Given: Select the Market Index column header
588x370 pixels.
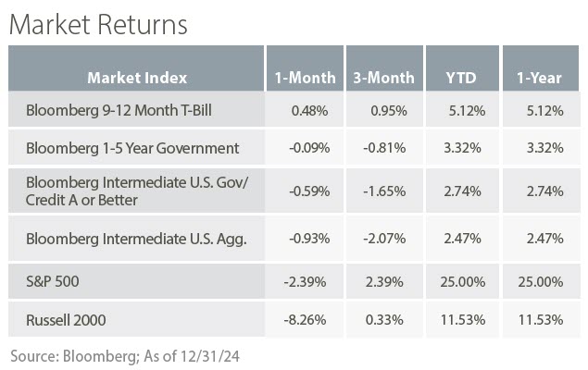Looking at the screenshot, I should 137,77.
